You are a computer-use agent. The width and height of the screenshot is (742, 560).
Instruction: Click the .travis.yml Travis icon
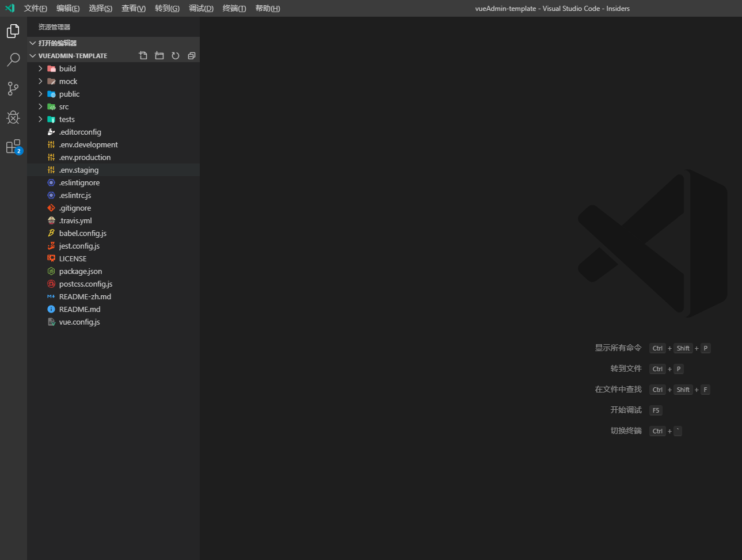coord(51,220)
